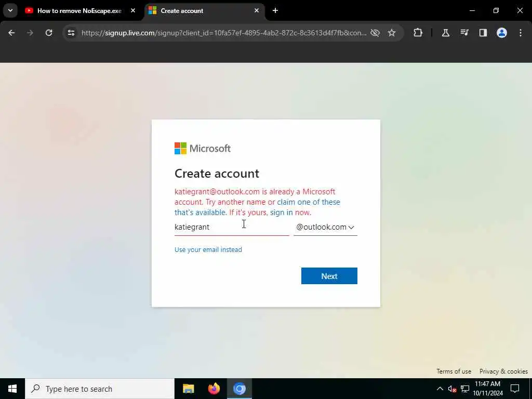The height and width of the screenshot is (399, 532).
Task: Open the Extensions puzzle icon
Action: [418, 33]
